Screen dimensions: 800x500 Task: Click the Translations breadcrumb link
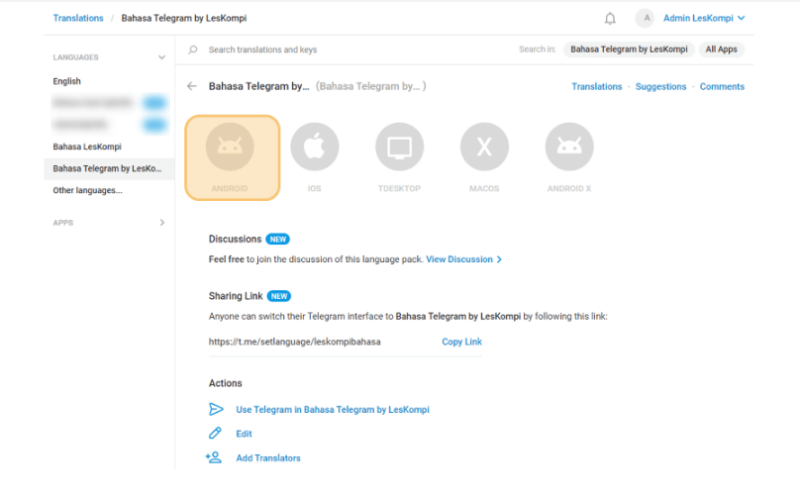point(78,18)
